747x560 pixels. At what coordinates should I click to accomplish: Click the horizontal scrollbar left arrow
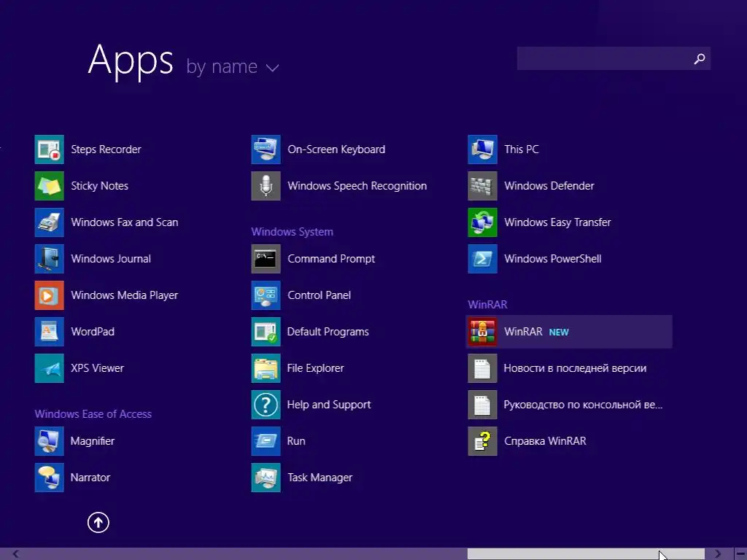(x=15, y=554)
